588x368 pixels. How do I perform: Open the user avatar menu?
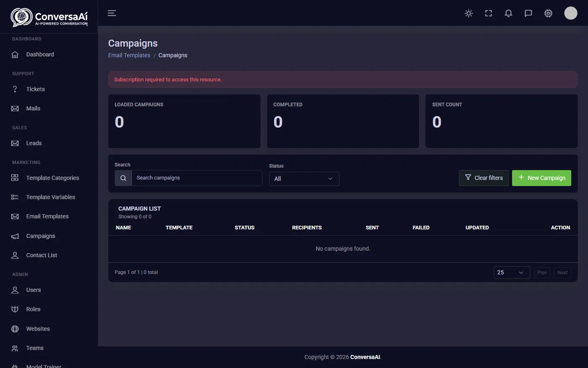click(x=570, y=13)
